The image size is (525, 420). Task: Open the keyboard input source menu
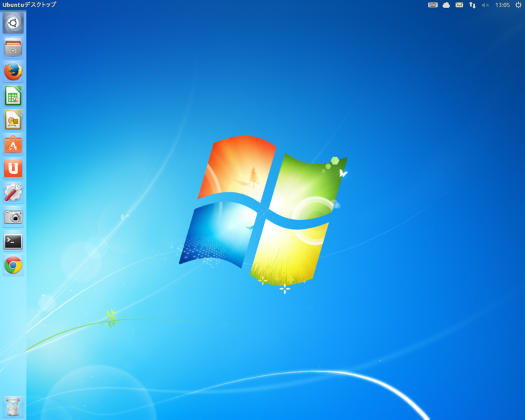pyautogui.click(x=434, y=5)
